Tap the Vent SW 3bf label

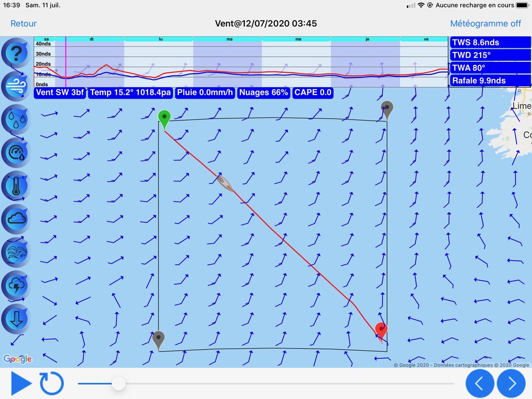coord(60,92)
